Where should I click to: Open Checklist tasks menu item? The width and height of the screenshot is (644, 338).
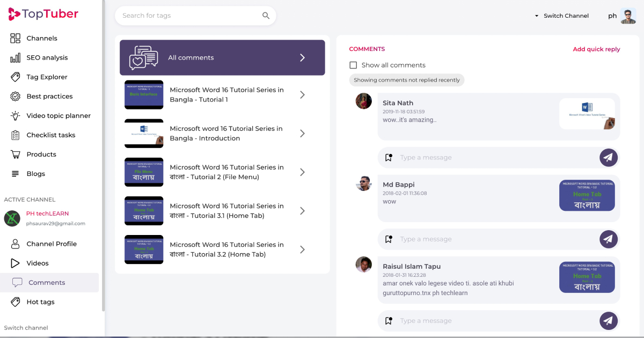click(x=51, y=135)
